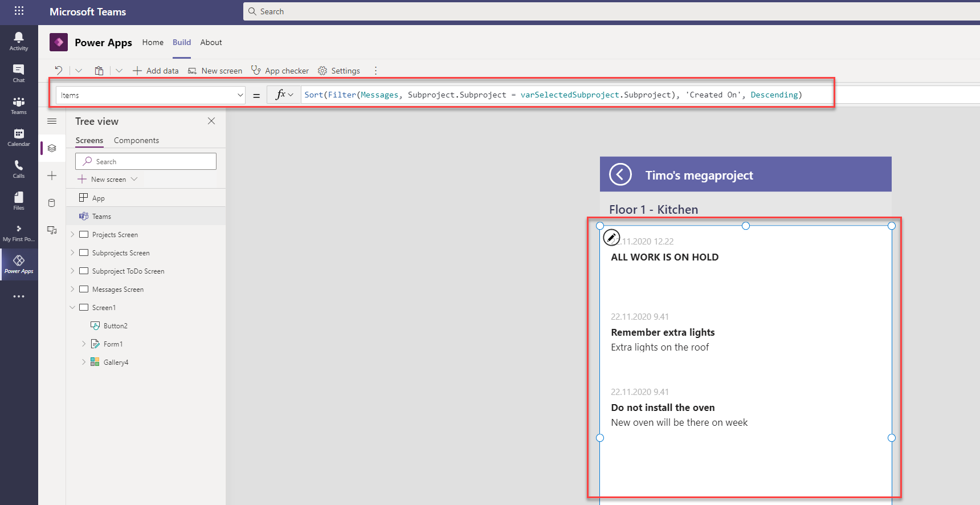Go to the Home tab
The image size is (980, 505).
click(x=153, y=42)
